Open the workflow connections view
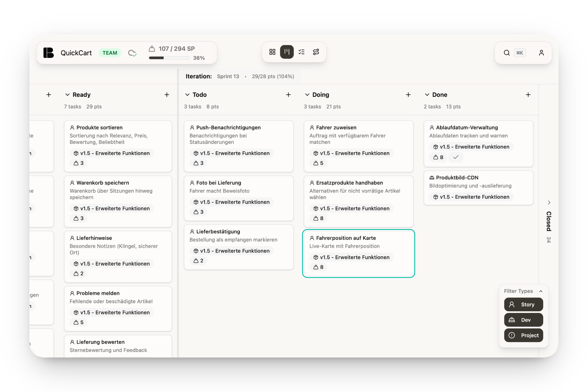The image size is (588, 392). point(316,52)
